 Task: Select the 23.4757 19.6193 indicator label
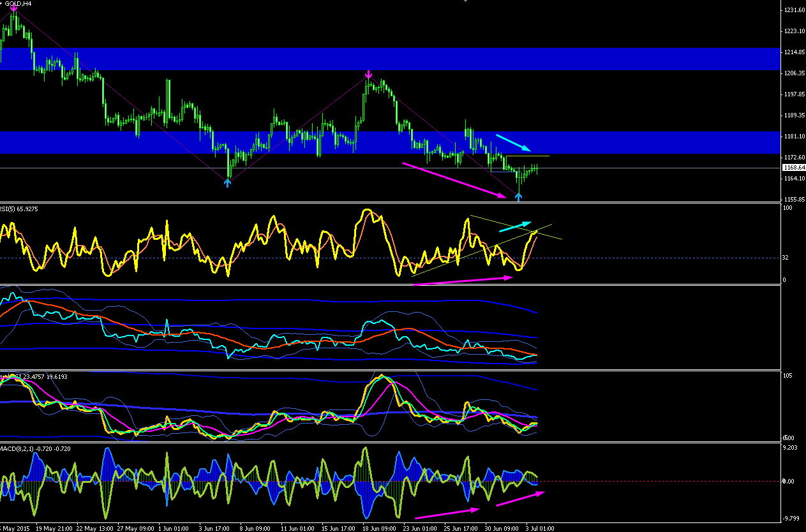coord(45,377)
